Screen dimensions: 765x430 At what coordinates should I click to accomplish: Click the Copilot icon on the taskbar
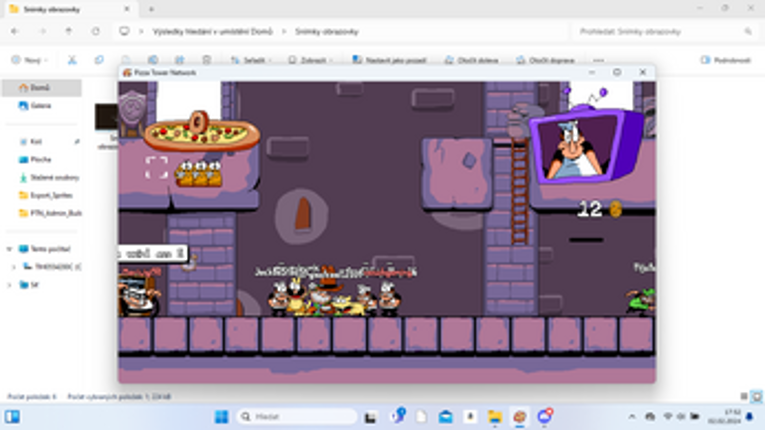(398, 416)
